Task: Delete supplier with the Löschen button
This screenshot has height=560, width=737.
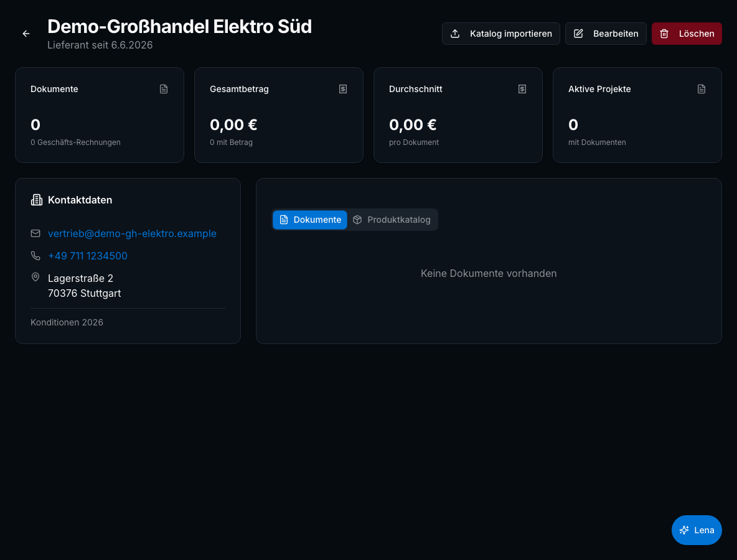Action: (687, 34)
